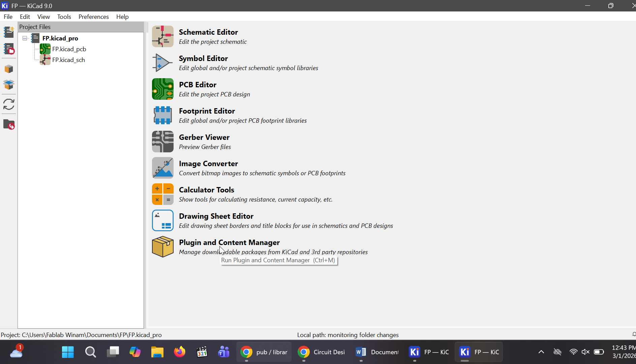636x364 pixels.
Task: Open Task View on the taskbar
Action: click(113, 352)
